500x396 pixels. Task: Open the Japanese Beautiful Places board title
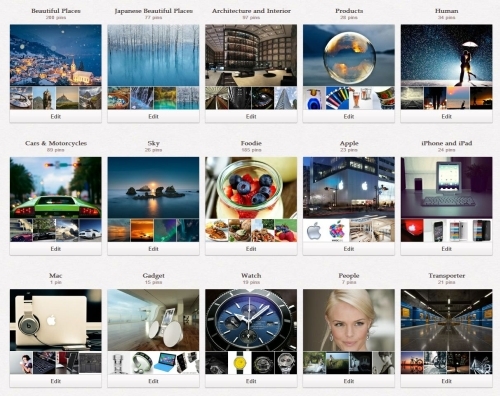pyautogui.click(x=153, y=11)
